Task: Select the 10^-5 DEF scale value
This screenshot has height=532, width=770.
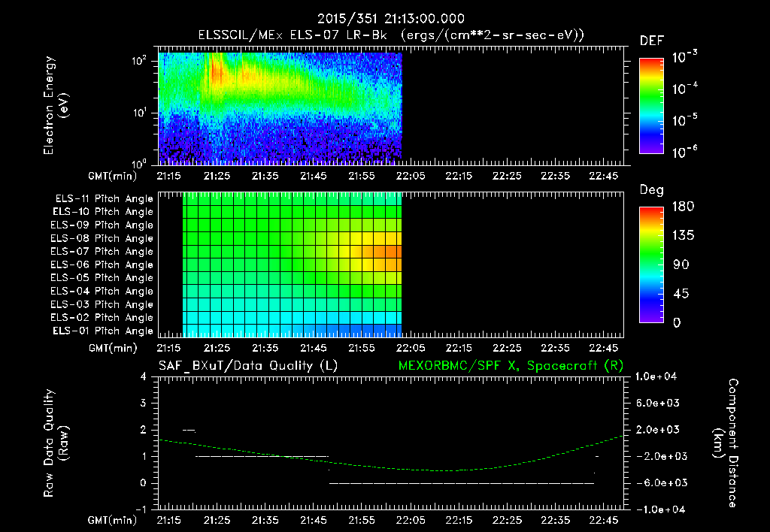Action: click(x=684, y=120)
